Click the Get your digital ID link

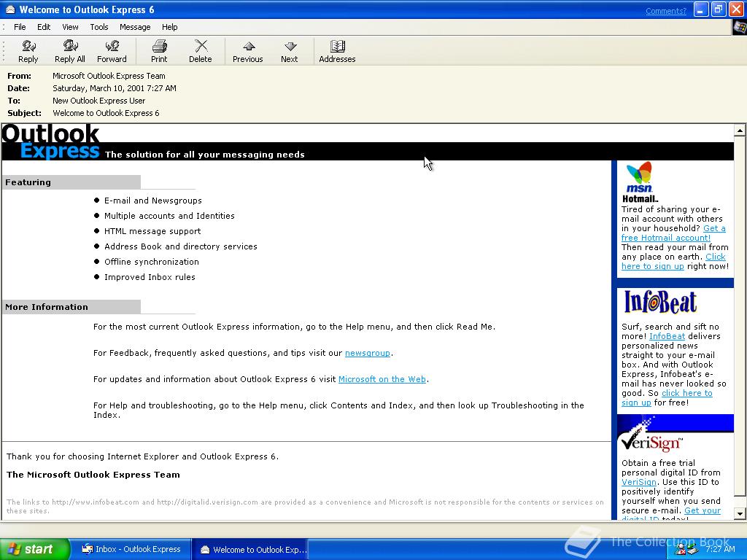[x=703, y=510]
